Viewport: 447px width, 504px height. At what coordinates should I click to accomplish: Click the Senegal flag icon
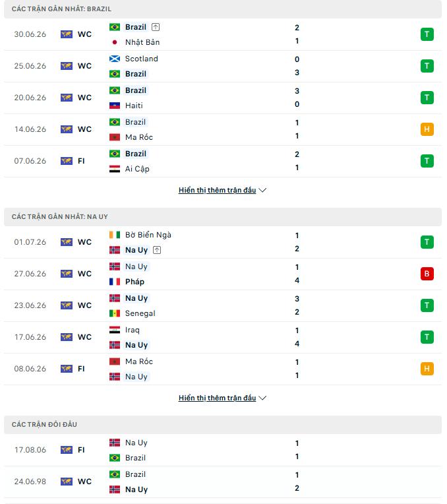(115, 313)
